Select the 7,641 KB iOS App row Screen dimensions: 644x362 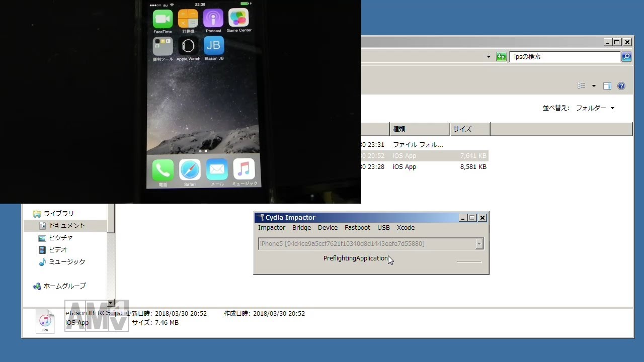point(425,156)
